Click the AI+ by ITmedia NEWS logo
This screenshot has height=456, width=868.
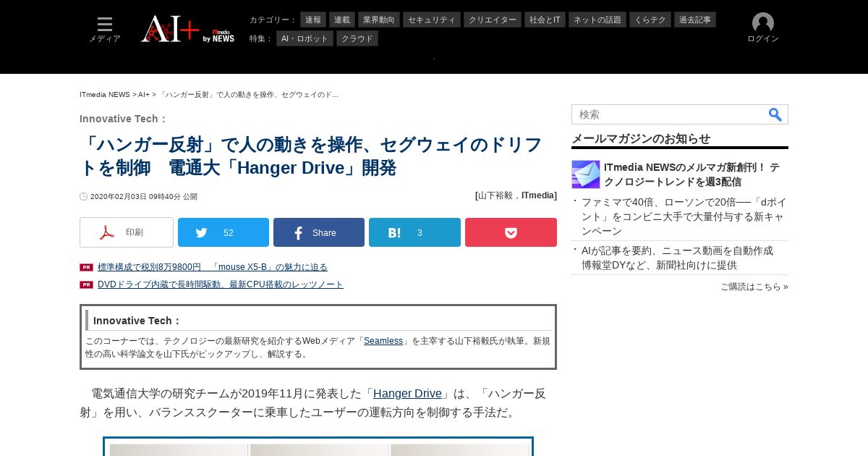[x=188, y=29]
